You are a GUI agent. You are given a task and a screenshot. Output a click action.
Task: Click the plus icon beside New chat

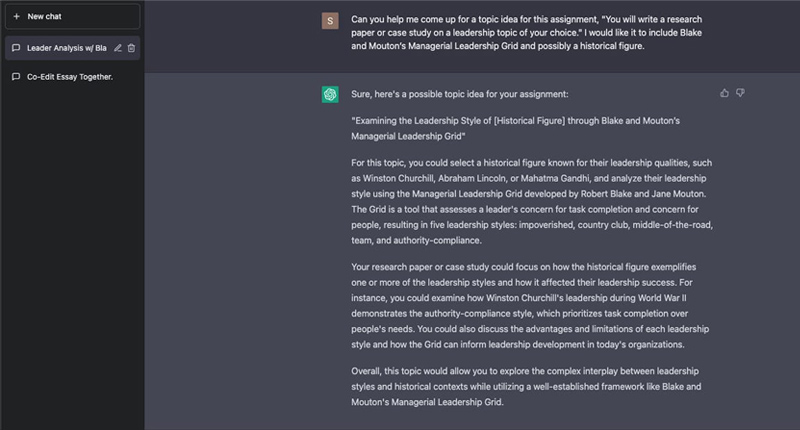click(16, 16)
